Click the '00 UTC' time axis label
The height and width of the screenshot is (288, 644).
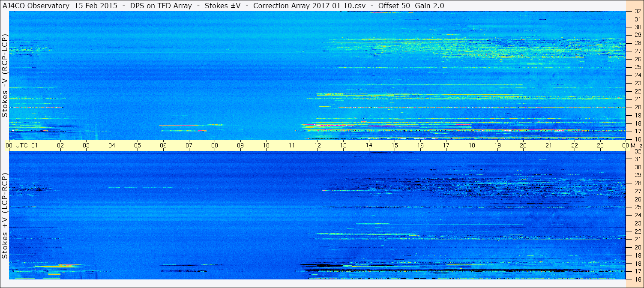point(16,145)
